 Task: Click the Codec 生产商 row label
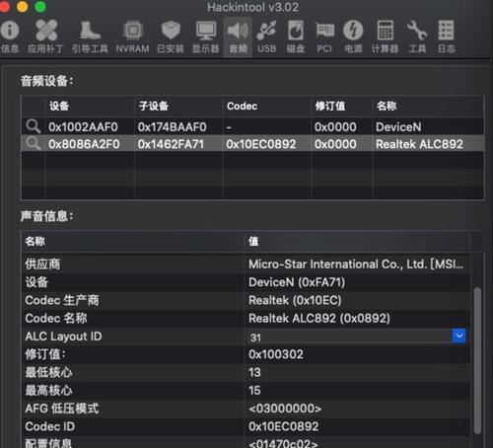tap(62, 300)
